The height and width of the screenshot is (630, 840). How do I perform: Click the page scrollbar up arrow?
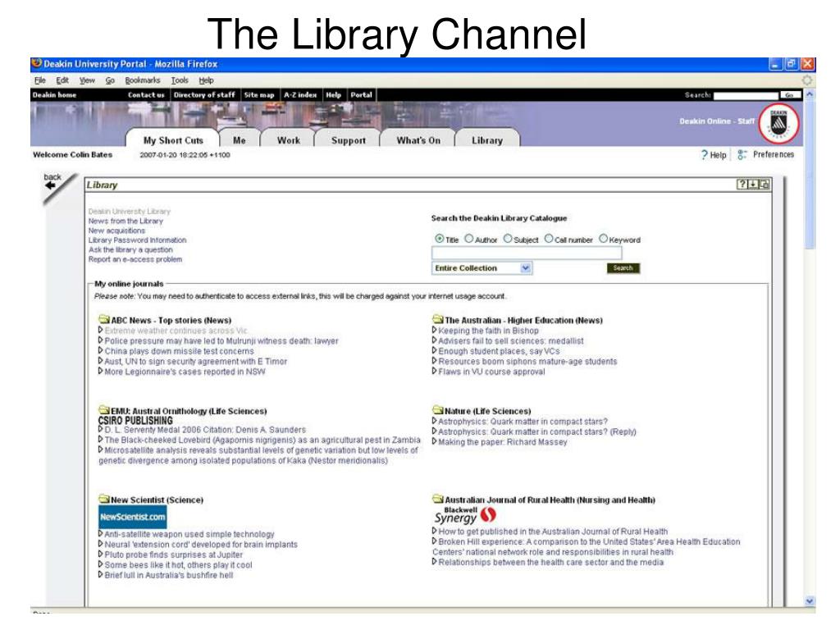810,94
